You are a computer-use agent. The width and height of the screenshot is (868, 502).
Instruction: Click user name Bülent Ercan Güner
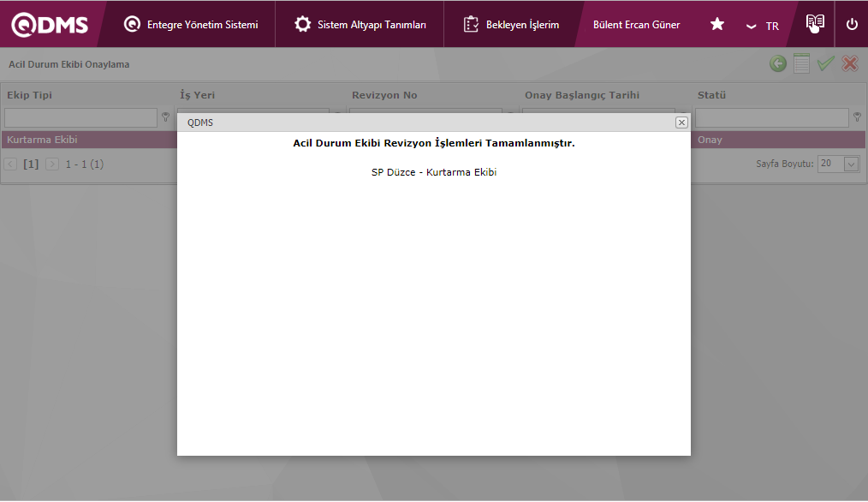tap(636, 25)
